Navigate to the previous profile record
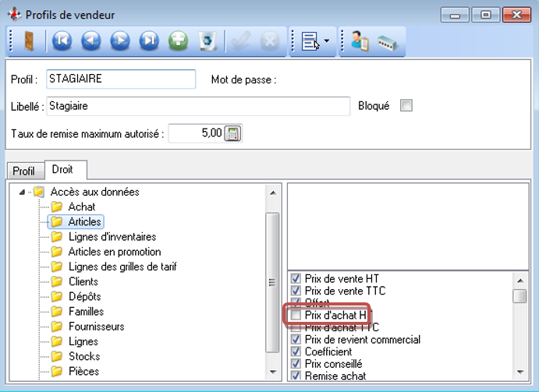539x392 pixels. [x=90, y=41]
